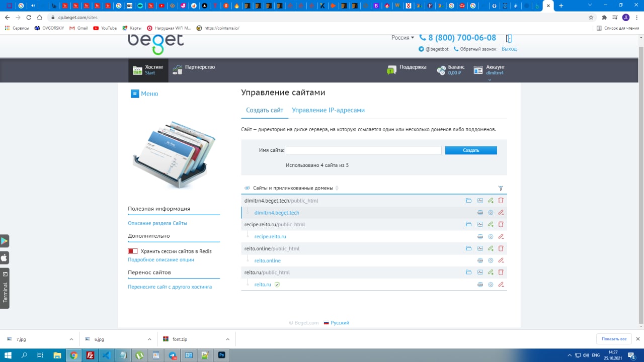The height and width of the screenshot is (362, 644).
Task: Open the Меню side menu
Action: (144, 94)
